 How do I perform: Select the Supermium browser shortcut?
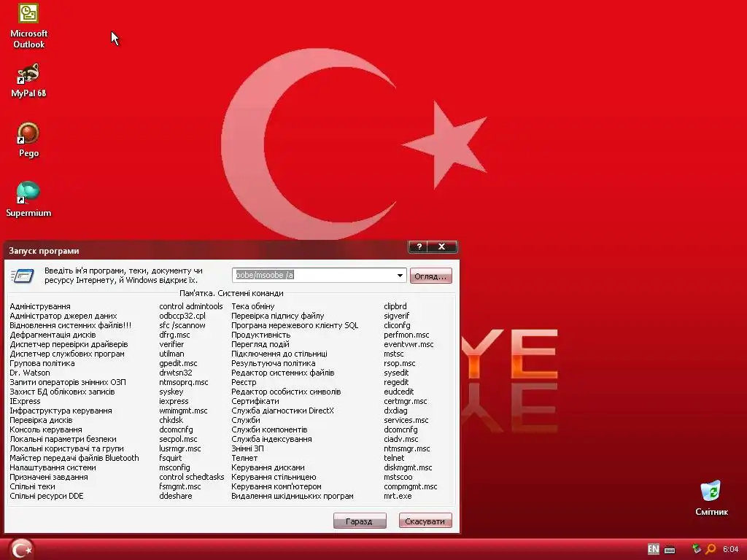[x=28, y=200]
